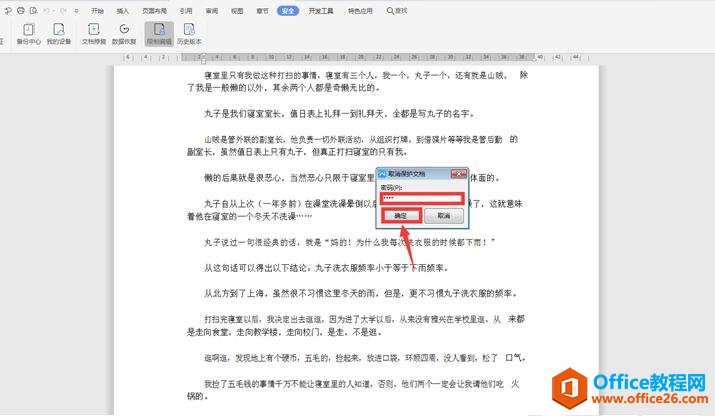
Task: Click the horizontal ruler above the page
Action: pos(356,57)
